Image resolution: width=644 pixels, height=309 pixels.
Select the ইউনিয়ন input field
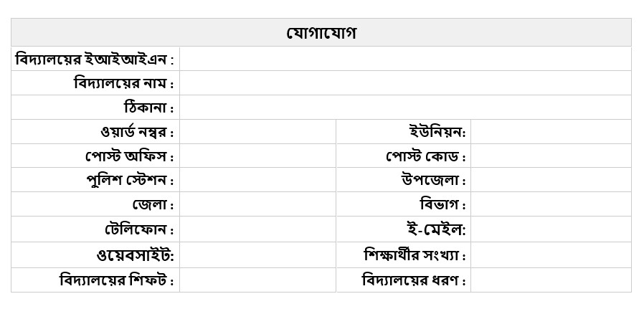click(550, 132)
